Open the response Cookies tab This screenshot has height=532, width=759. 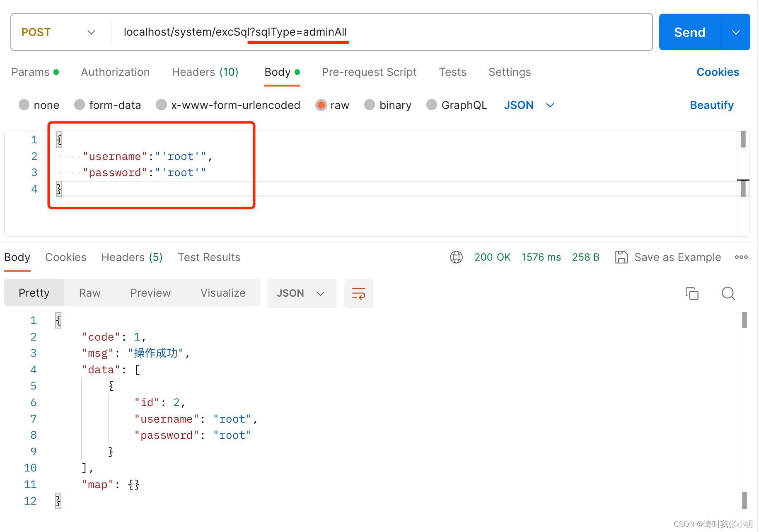[x=66, y=257]
